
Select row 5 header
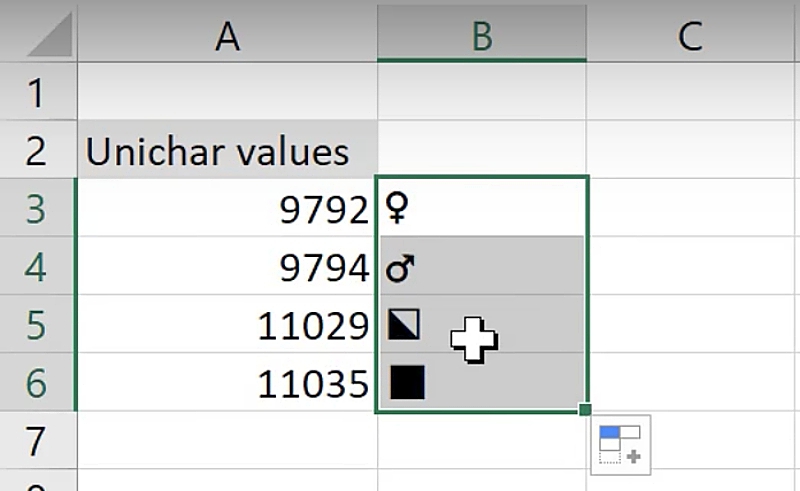point(37,325)
